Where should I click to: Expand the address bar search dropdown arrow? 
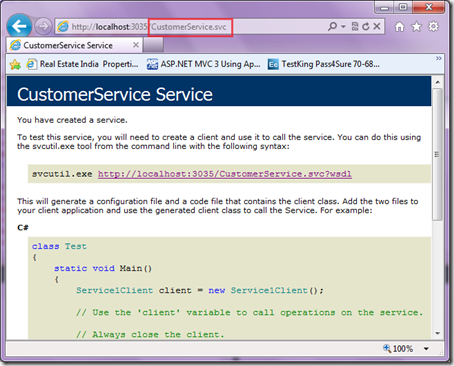(x=343, y=27)
